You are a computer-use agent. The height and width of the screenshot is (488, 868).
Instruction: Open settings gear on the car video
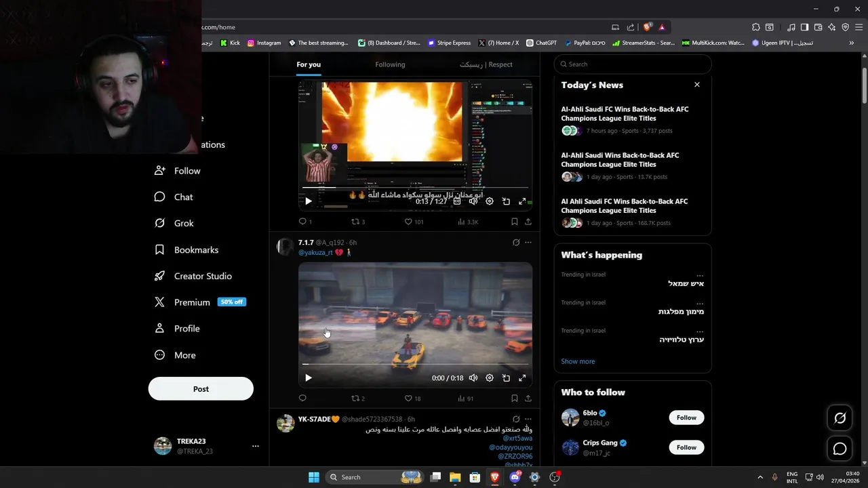490,378
